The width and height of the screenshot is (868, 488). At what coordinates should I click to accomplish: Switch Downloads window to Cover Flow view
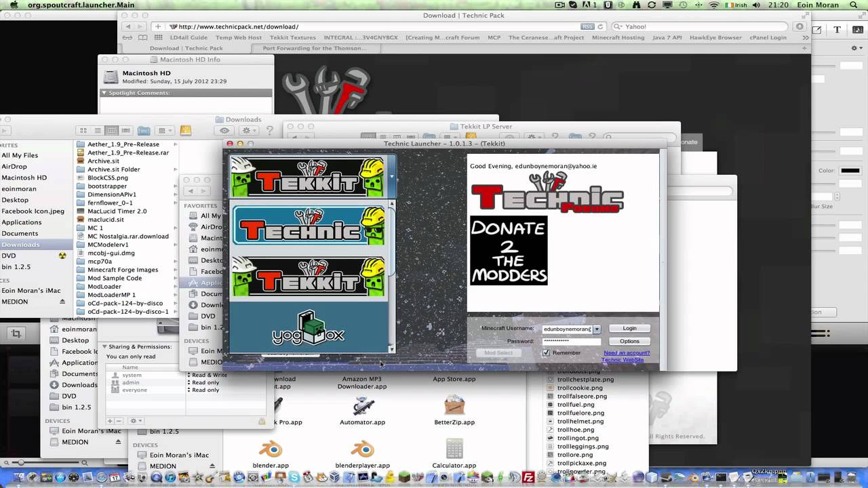tap(125, 130)
